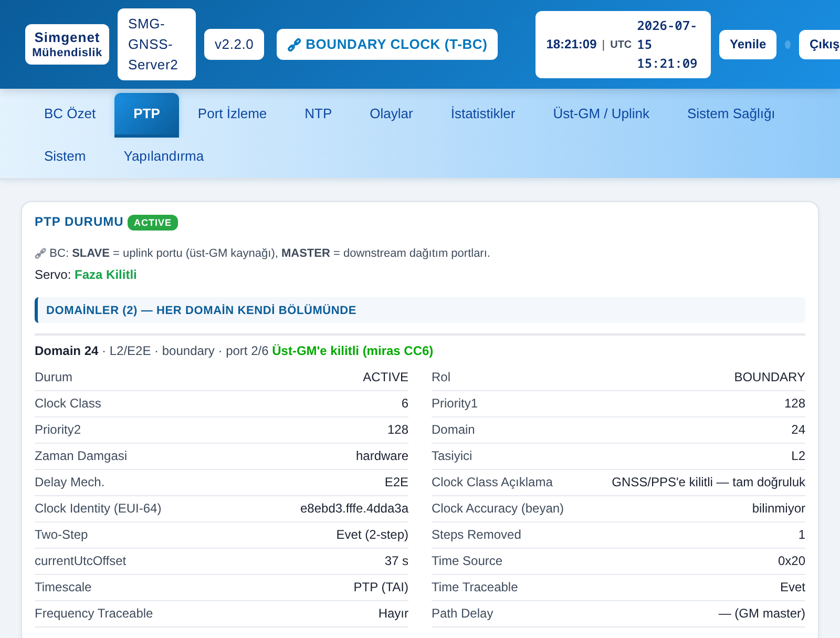Open the BC Özet tab
This screenshot has height=638, width=840.
(x=70, y=114)
